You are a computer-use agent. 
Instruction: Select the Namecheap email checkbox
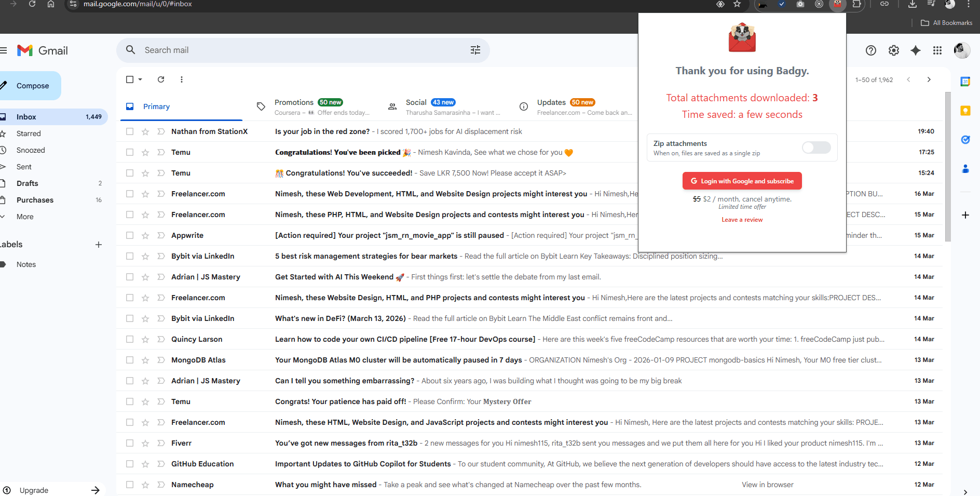coord(130,485)
